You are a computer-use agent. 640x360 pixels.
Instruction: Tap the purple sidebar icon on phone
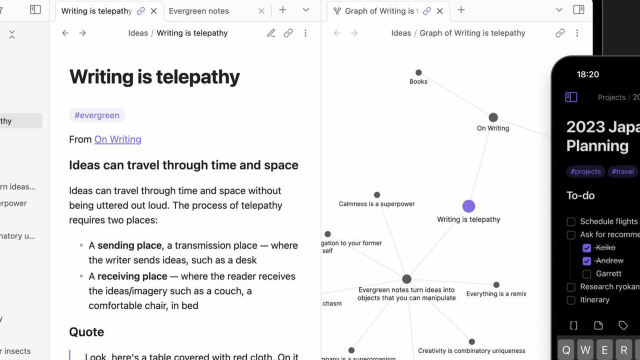[x=571, y=97]
